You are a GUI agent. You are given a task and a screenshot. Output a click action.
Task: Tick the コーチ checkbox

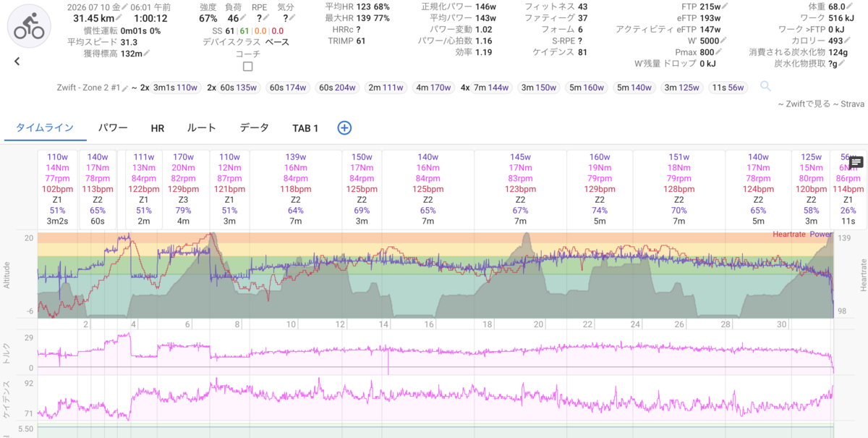pyautogui.click(x=248, y=67)
